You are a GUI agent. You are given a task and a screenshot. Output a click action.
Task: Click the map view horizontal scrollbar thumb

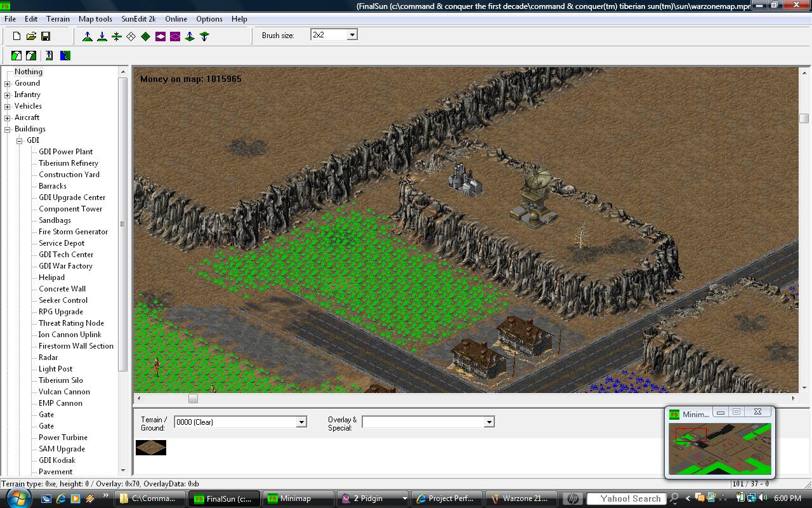(x=193, y=399)
